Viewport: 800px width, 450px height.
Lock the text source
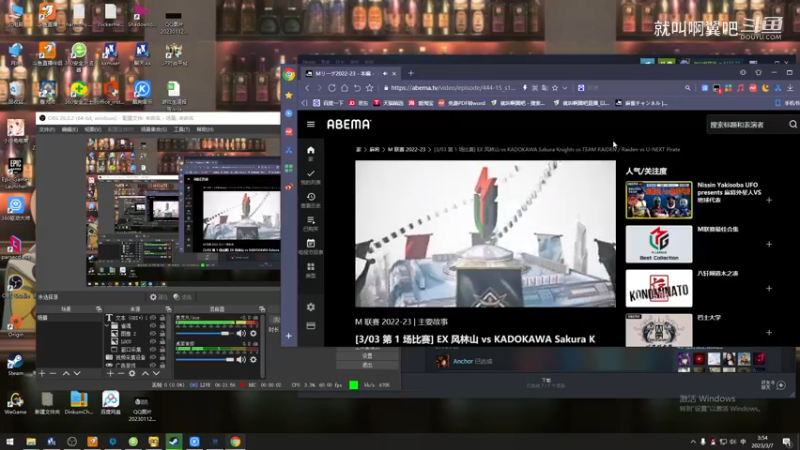[162, 318]
